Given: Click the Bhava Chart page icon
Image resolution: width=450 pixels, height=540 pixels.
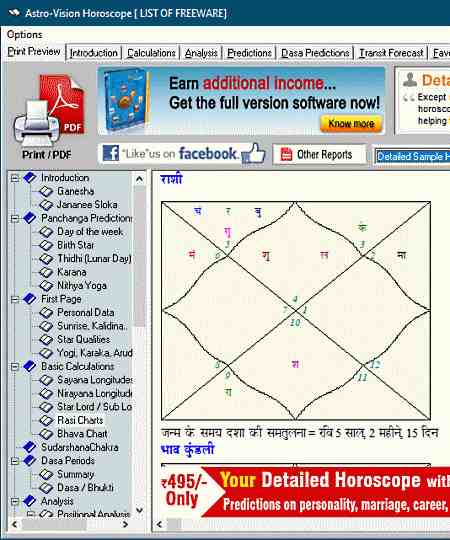Looking at the screenshot, I should point(46,434).
